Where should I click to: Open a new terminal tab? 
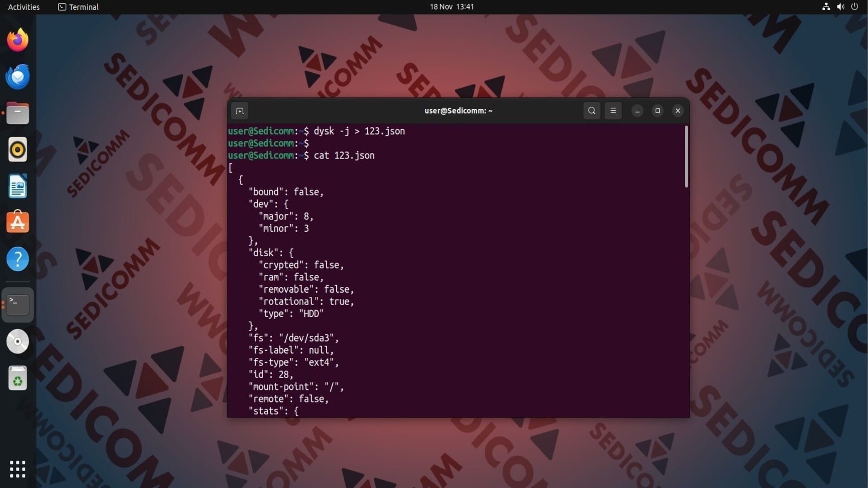click(x=240, y=111)
